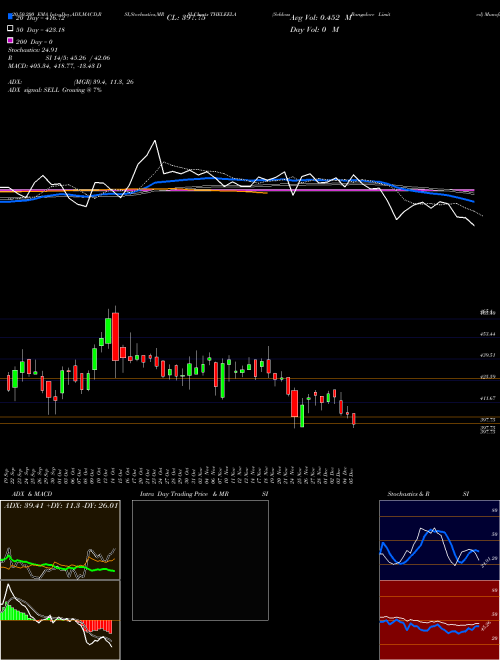Click the ADX (MGR) 39.4, 11.3, 26 values
This screenshot has width=500, height=660.
click(104, 82)
